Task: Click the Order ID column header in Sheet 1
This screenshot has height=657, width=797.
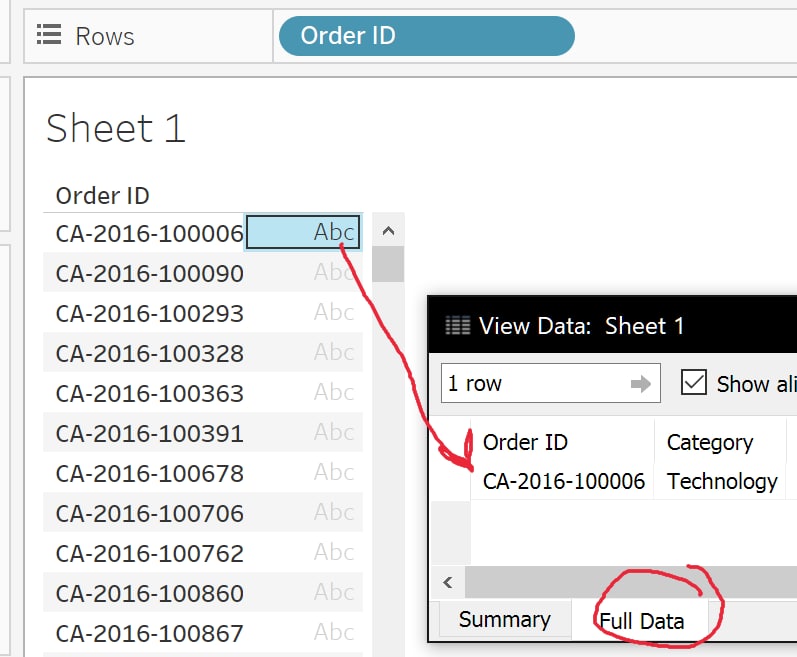Action: click(x=103, y=196)
